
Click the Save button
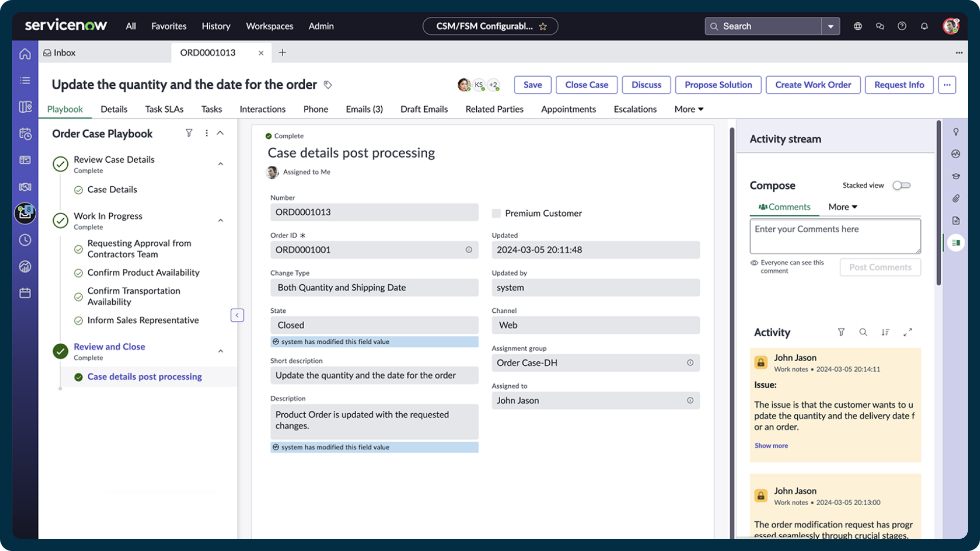pyautogui.click(x=532, y=85)
